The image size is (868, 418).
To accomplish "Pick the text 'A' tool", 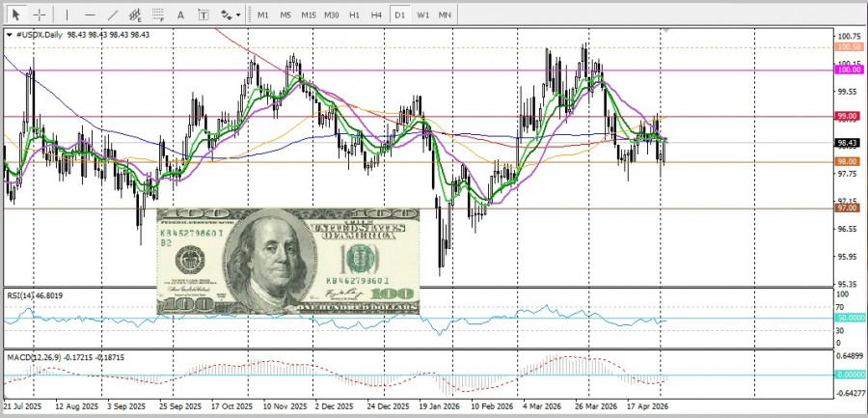I will 180,15.
